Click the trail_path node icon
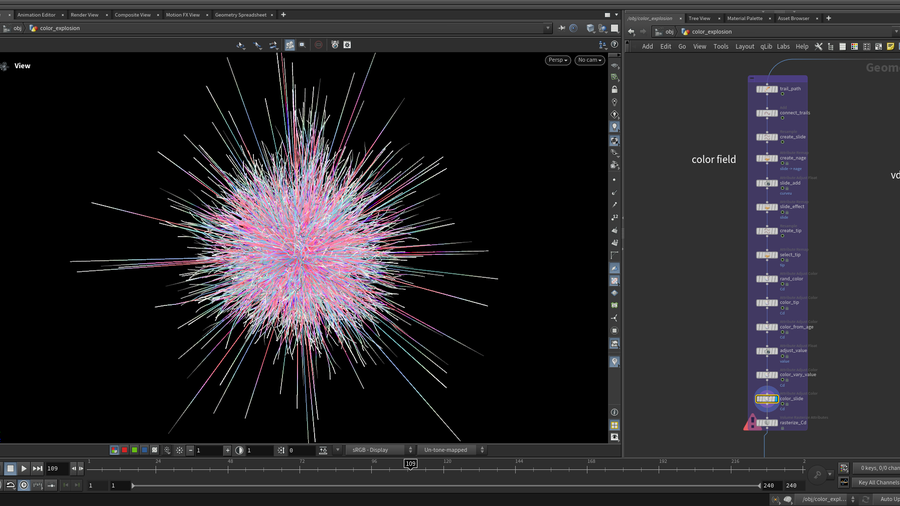 click(766, 89)
